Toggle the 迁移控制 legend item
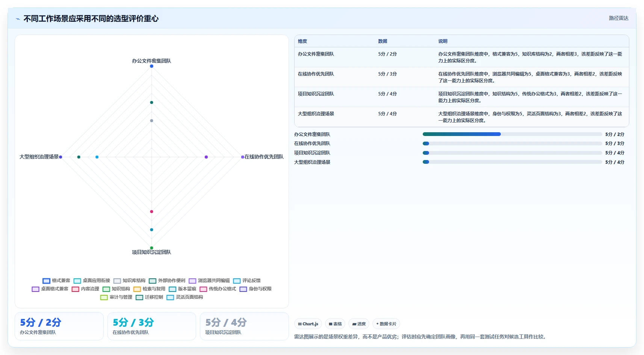The image size is (644, 355). (150, 297)
